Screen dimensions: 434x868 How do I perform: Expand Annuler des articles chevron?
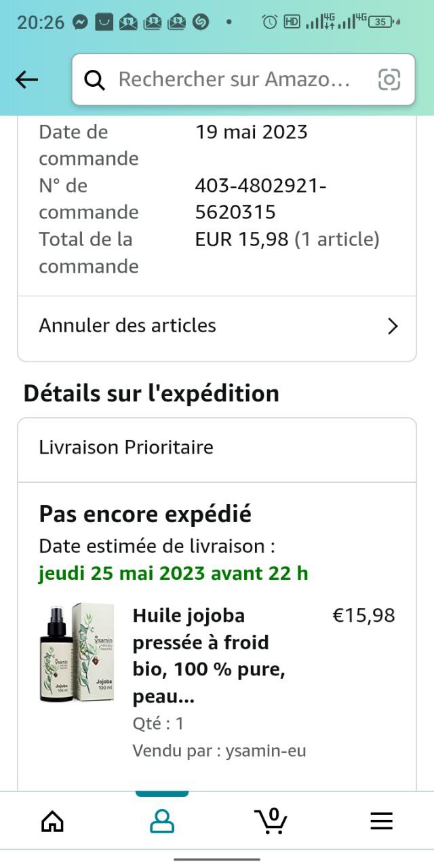pyautogui.click(x=392, y=326)
